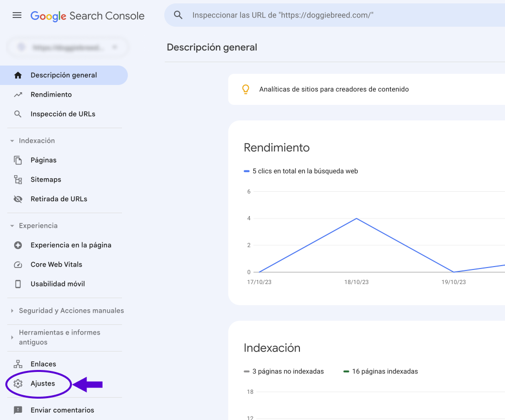Image resolution: width=505 pixels, height=420 pixels.
Task: Open Inspección de URLs
Action: click(x=63, y=114)
